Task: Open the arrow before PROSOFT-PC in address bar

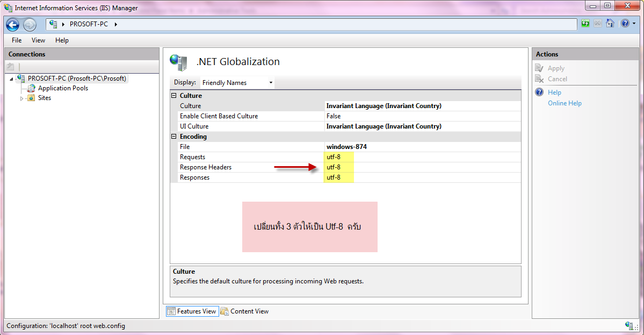Action: 63,24
